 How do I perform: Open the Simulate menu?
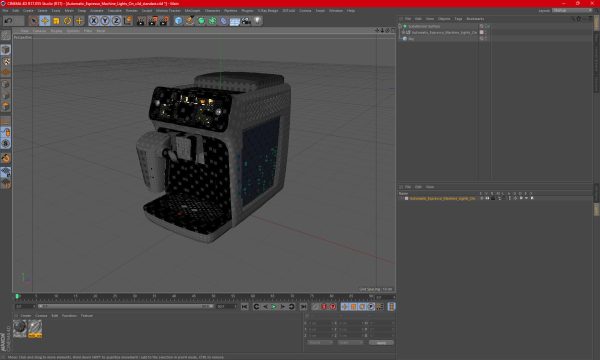[114, 11]
